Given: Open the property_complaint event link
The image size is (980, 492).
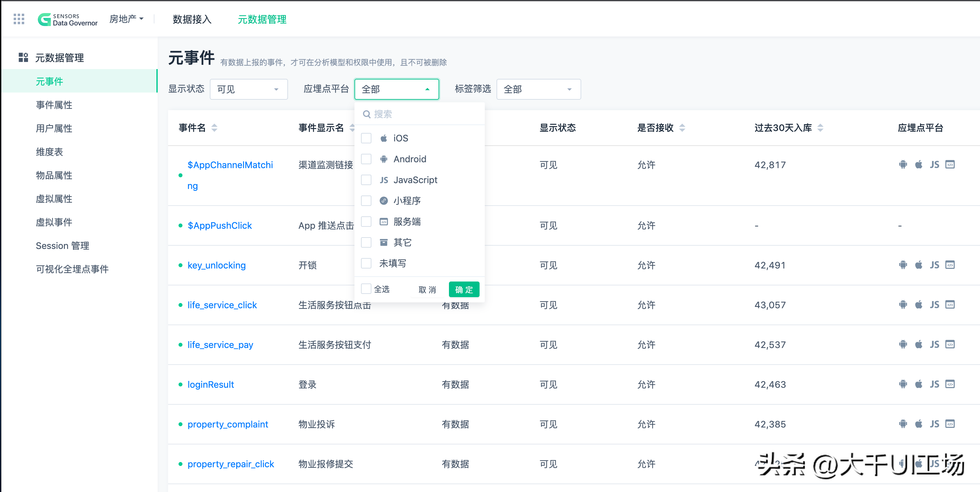Looking at the screenshot, I should pyautogui.click(x=227, y=424).
